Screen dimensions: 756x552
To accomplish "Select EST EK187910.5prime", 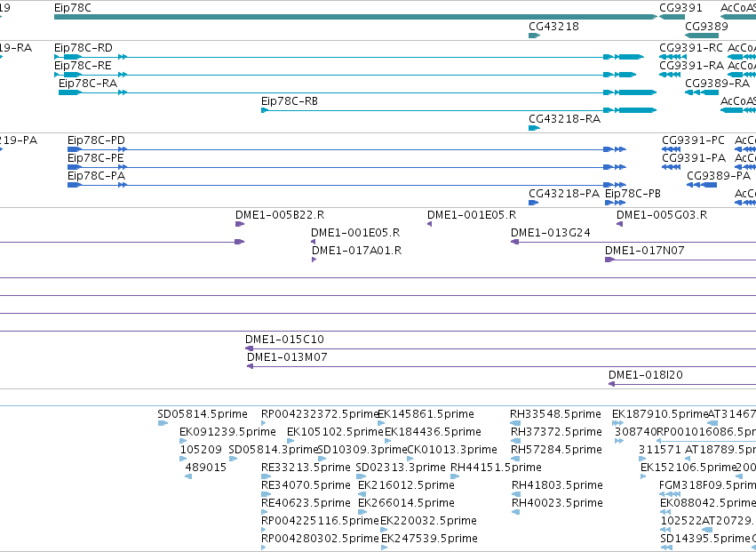I will tap(660, 414).
